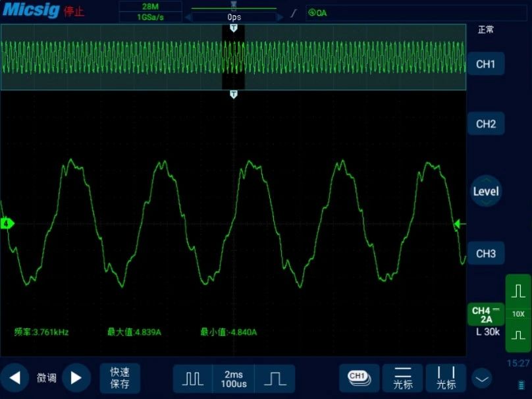Image resolution: width=532 pixels, height=399 pixels.
Task: Tap the stacked CH1 channel icon
Action: (359, 378)
